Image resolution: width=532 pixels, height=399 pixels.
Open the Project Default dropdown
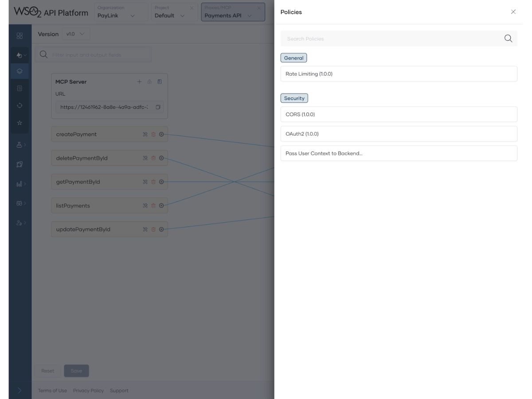[x=174, y=12]
